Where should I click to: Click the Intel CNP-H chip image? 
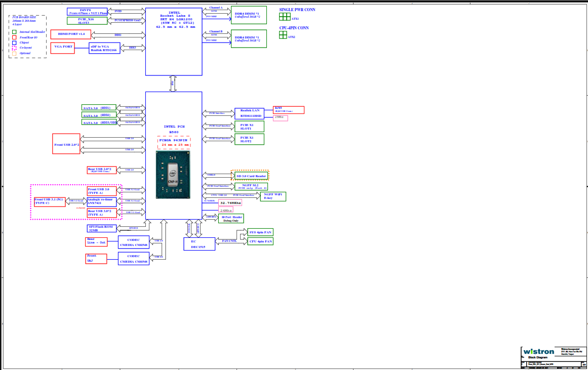coord(173,175)
